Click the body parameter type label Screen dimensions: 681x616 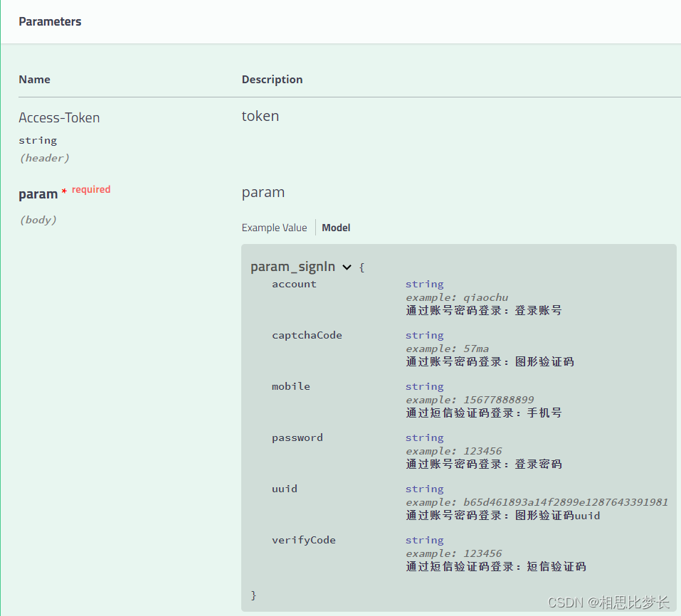pyautogui.click(x=39, y=220)
